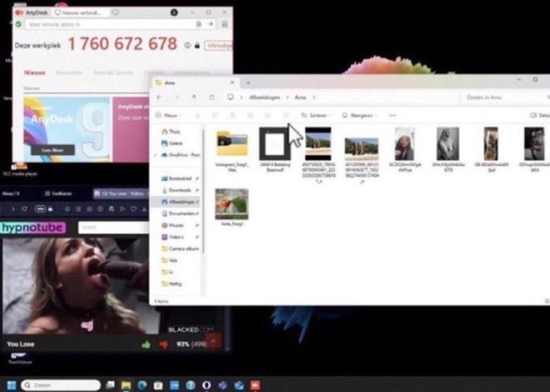Open the Sorteren dropdown
The width and height of the screenshot is (550, 392).
[x=316, y=115]
